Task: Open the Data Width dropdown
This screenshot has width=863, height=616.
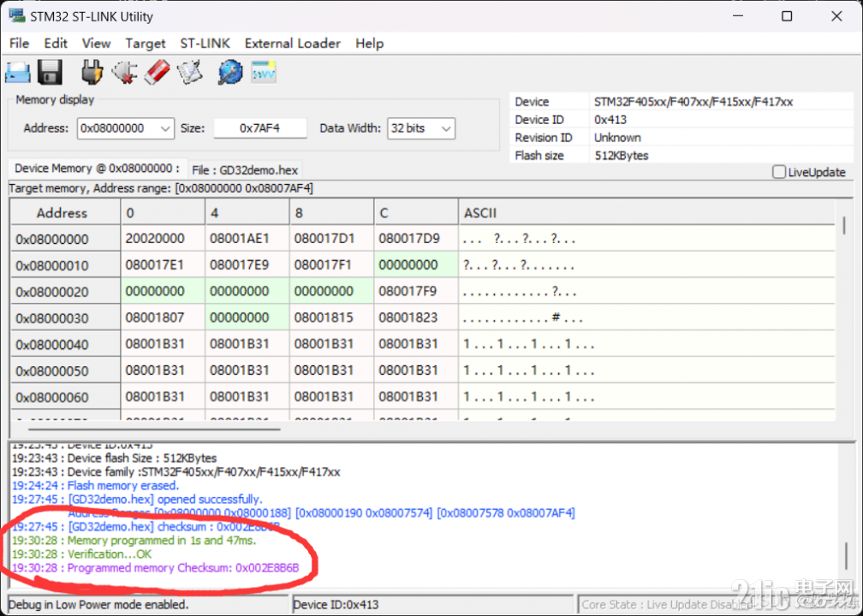Action: [x=446, y=128]
